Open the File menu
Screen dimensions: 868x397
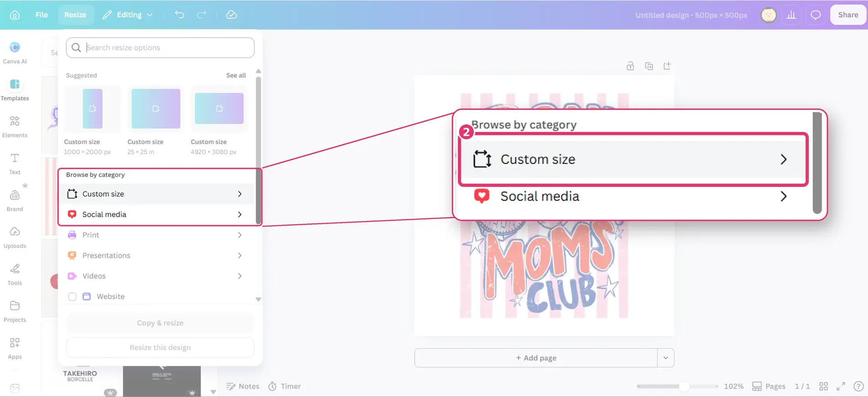(41, 15)
